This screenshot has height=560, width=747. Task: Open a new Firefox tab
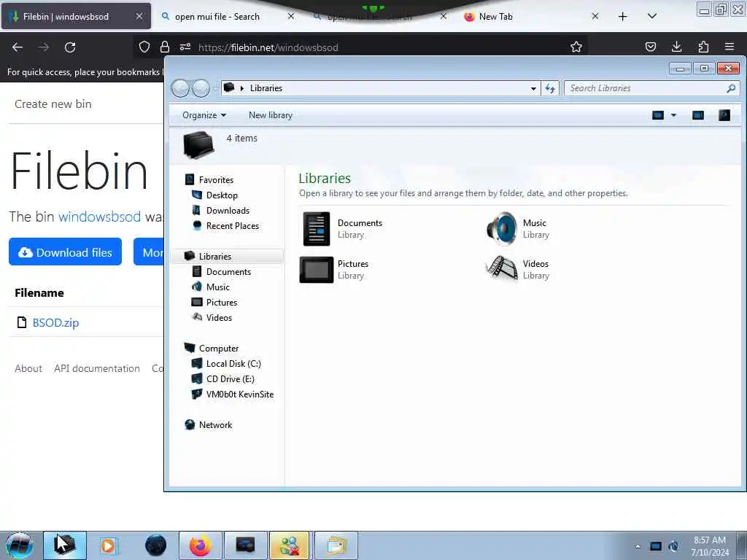click(x=623, y=17)
